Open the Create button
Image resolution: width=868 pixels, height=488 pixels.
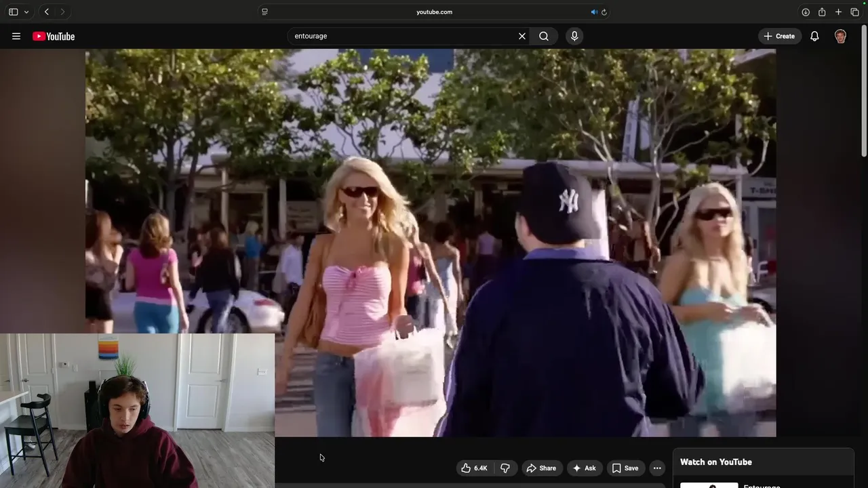tap(779, 36)
